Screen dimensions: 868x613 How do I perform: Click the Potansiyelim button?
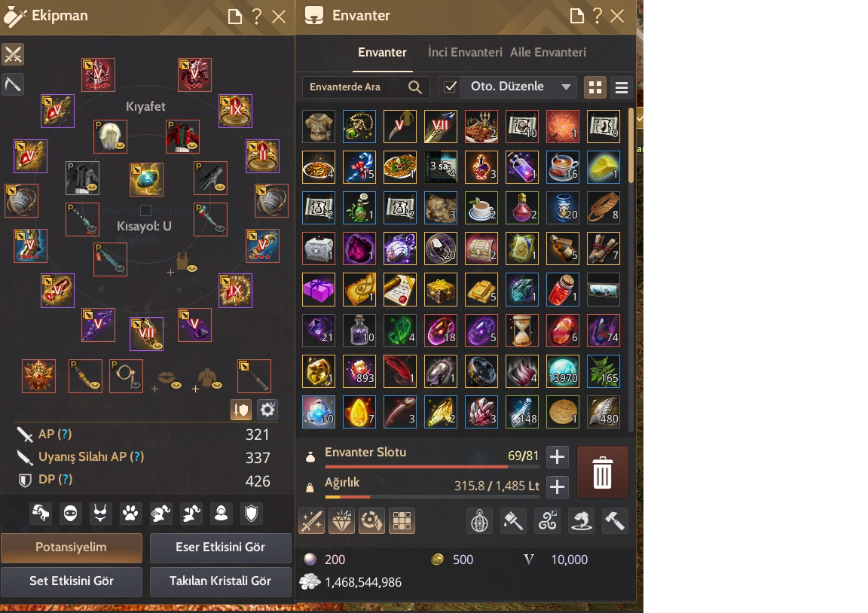(x=72, y=547)
